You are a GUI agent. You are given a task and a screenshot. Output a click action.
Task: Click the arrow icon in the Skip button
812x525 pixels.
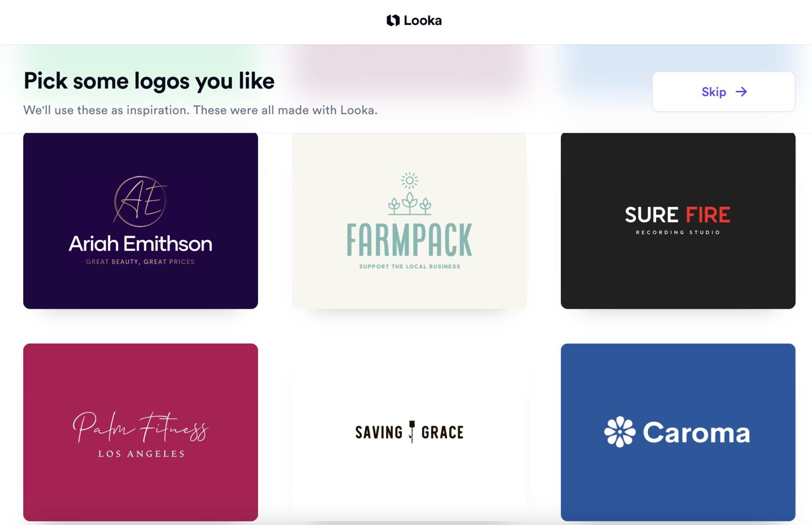[x=741, y=92]
